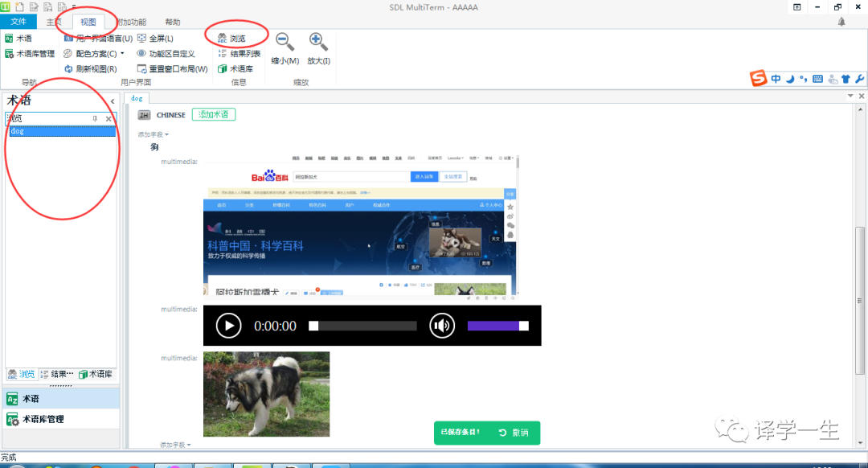Switch to the 主页 ribbon tab
Viewport: 868px width, 468px height.
click(54, 23)
